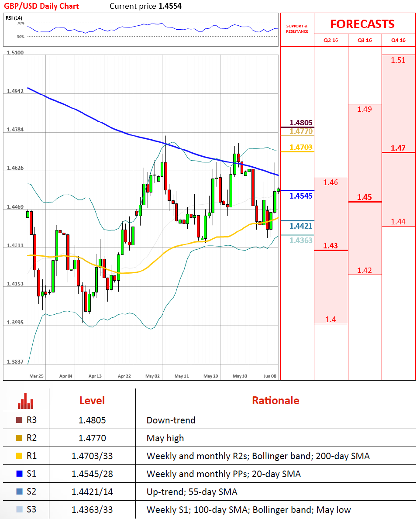
Task: Click the '1.4469' y-axis price label
Action: point(15,207)
